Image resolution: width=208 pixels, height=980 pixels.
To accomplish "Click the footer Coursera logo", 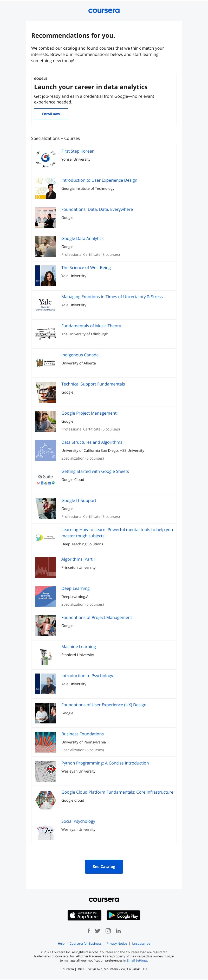I will click(x=104, y=899).
